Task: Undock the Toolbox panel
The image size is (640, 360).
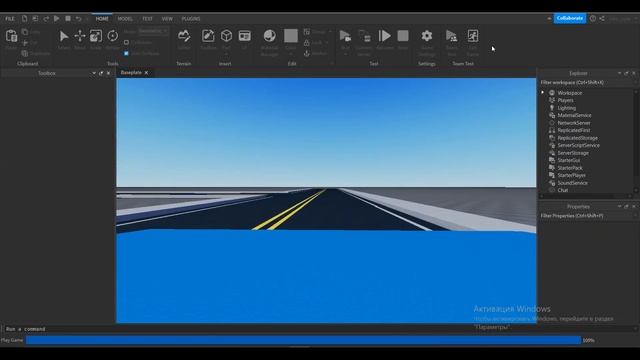Action: point(101,73)
